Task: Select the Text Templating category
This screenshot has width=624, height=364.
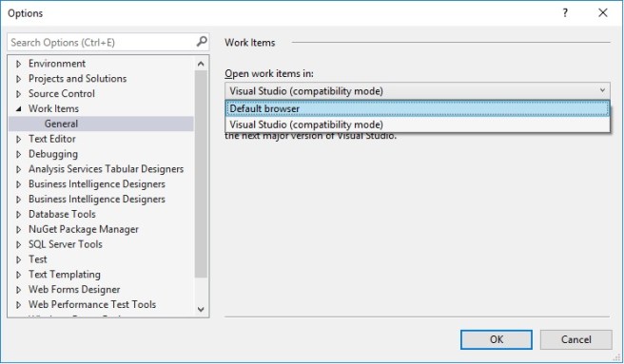Action: (x=65, y=275)
